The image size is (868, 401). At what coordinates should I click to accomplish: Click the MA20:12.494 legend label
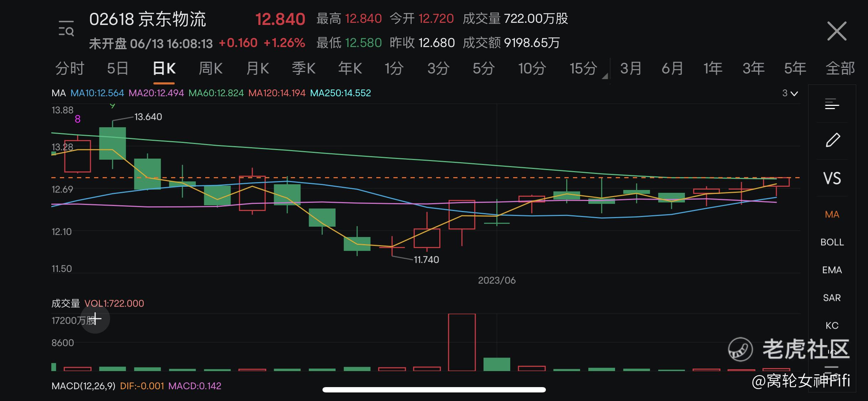click(x=156, y=93)
